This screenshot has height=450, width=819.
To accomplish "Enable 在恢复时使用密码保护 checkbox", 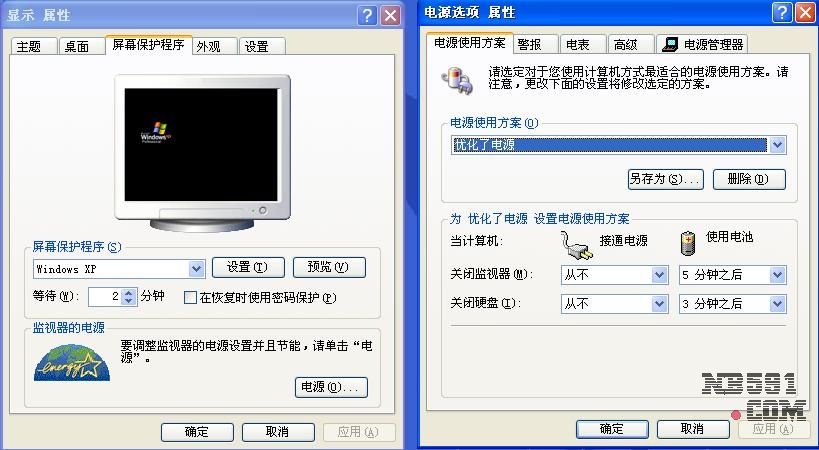I will coord(190,298).
